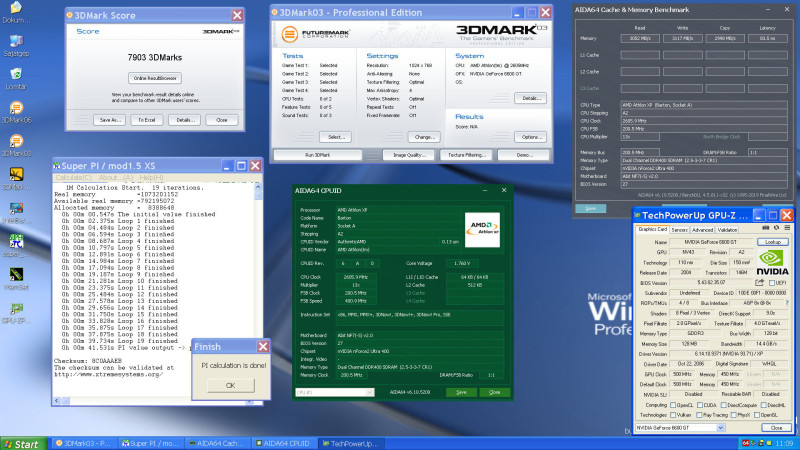This screenshot has width=800, height=450.
Task: Click the Run 3DMark button
Action: [x=317, y=155]
